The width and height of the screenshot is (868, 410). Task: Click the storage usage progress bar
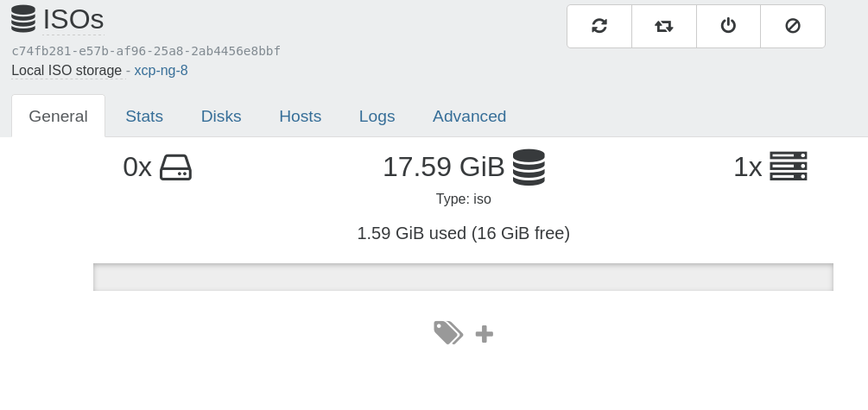[x=463, y=277]
